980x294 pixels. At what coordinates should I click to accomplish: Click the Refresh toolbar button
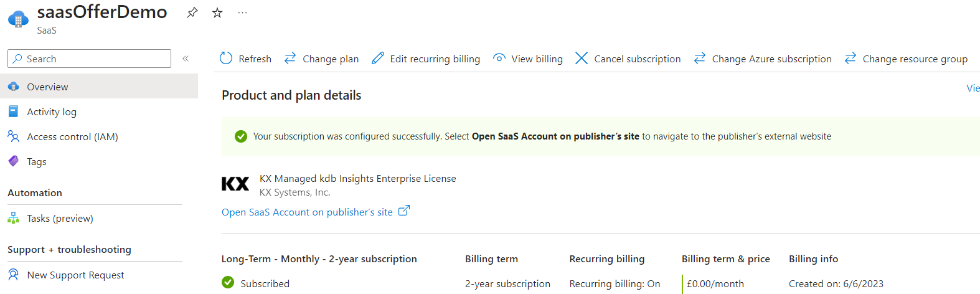coord(246,59)
